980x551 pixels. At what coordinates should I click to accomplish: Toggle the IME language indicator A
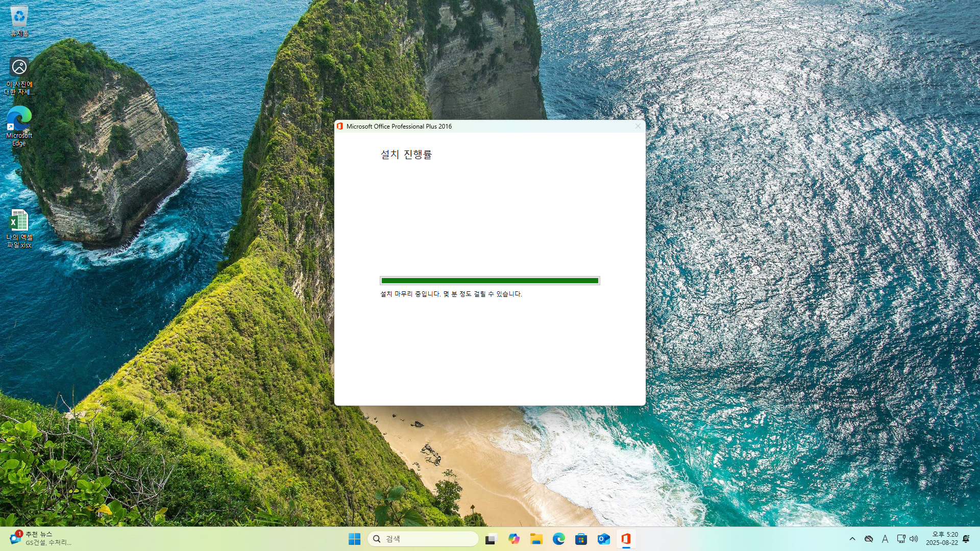tap(885, 539)
